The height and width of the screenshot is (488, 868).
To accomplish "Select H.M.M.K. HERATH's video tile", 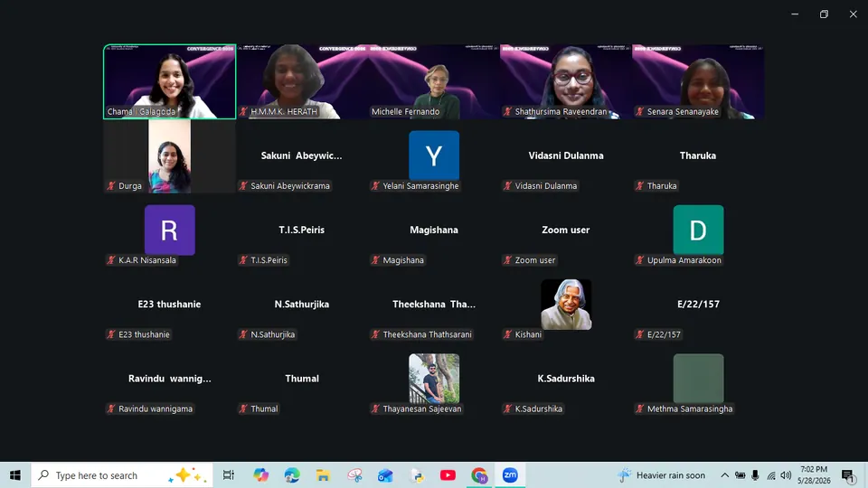I will (x=302, y=82).
